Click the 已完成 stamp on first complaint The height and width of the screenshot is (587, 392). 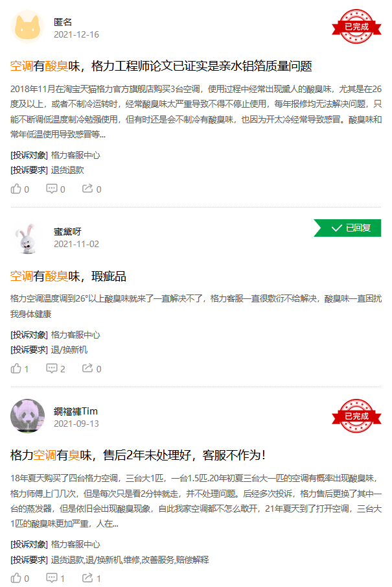(x=356, y=27)
